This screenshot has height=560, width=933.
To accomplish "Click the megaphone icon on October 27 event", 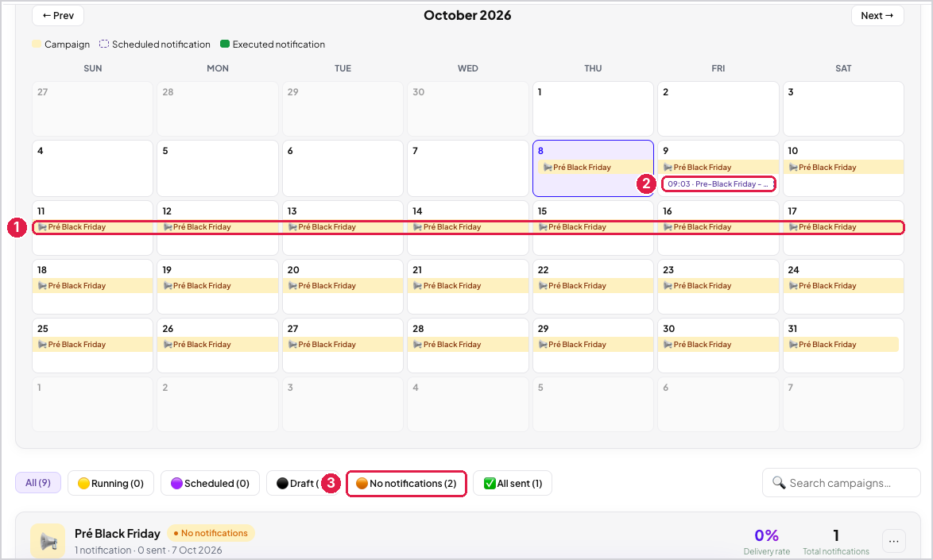I will click(x=292, y=344).
